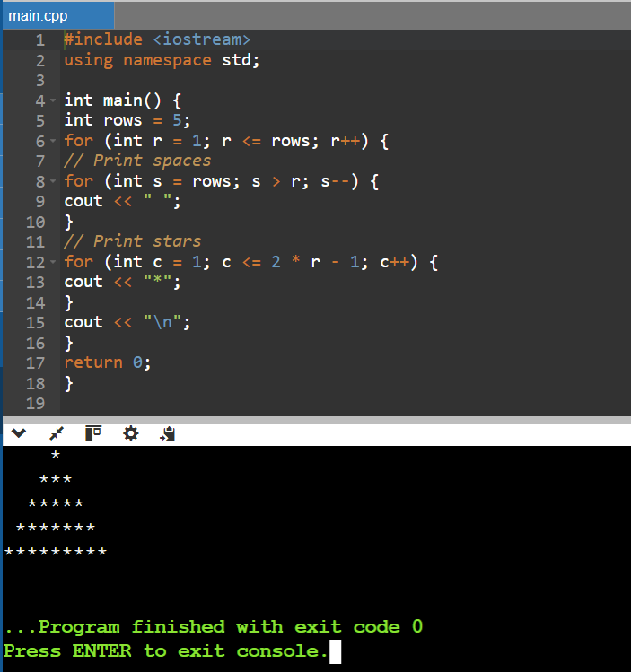Click the 'using namespace std;' line
The height and width of the screenshot is (672, 631).
162,60
